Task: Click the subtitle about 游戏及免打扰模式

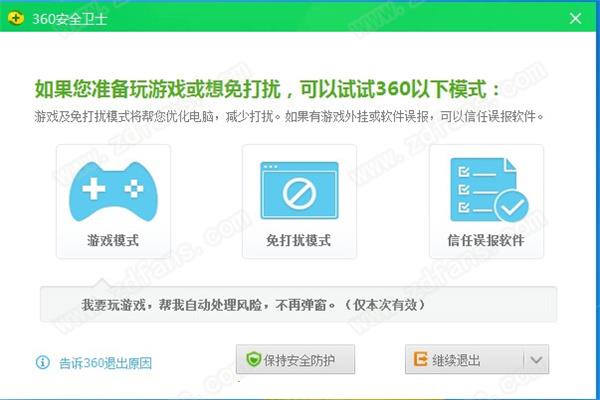Action: (x=289, y=116)
